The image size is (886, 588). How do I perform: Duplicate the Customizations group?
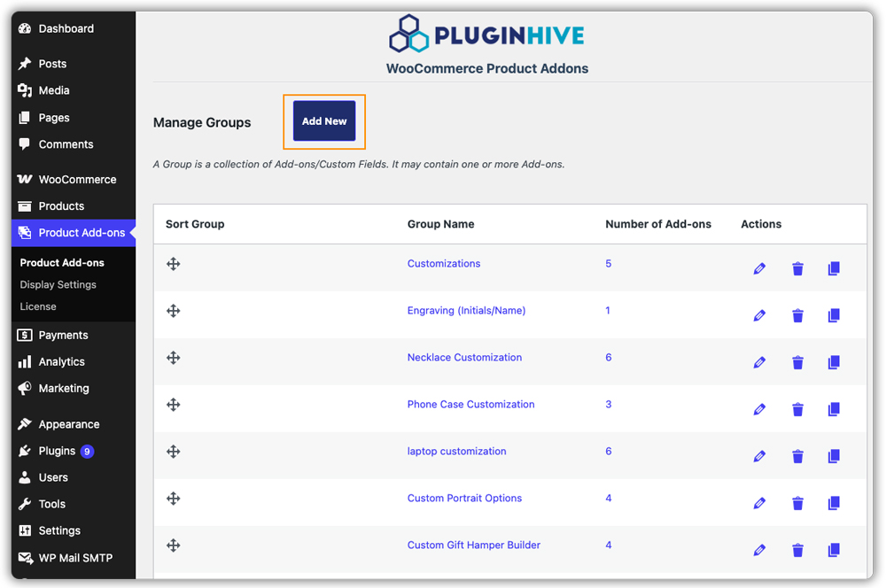pos(834,268)
